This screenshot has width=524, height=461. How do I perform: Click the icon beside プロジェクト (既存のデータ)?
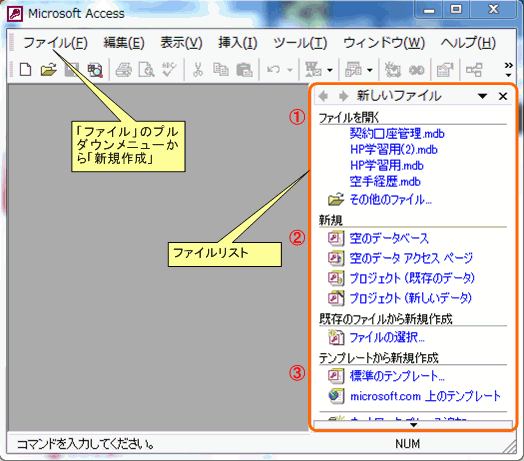(336, 278)
